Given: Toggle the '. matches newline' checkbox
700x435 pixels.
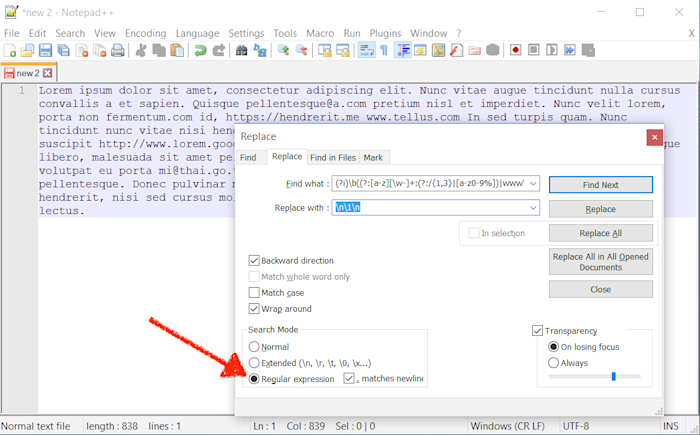Looking at the screenshot, I should point(349,378).
